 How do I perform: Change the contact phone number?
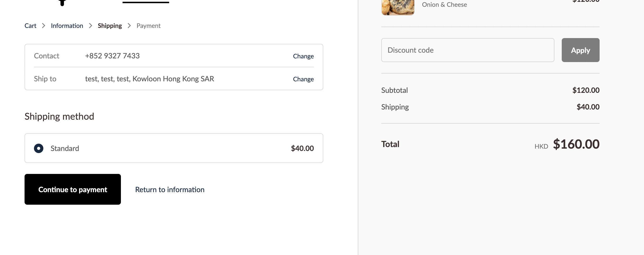[303, 56]
